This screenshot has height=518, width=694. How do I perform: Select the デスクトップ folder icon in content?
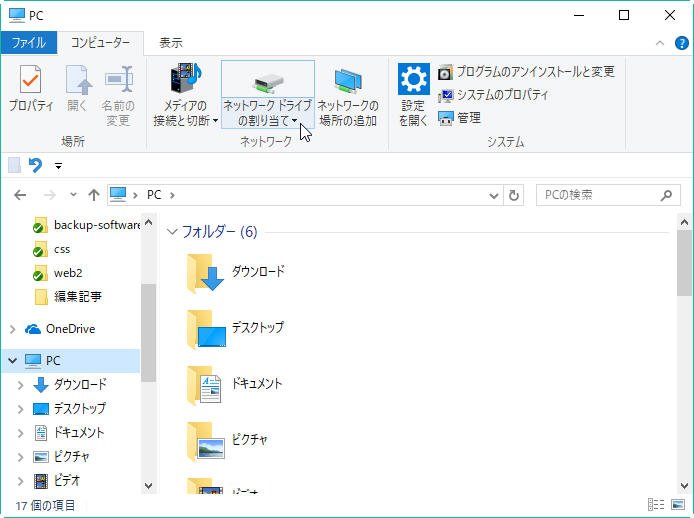tap(206, 329)
